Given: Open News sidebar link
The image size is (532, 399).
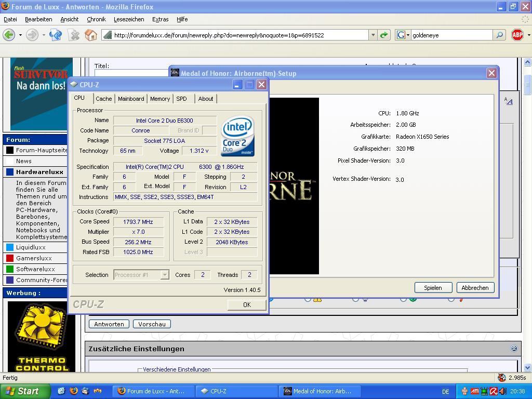Looking at the screenshot, I should point(24,161).
